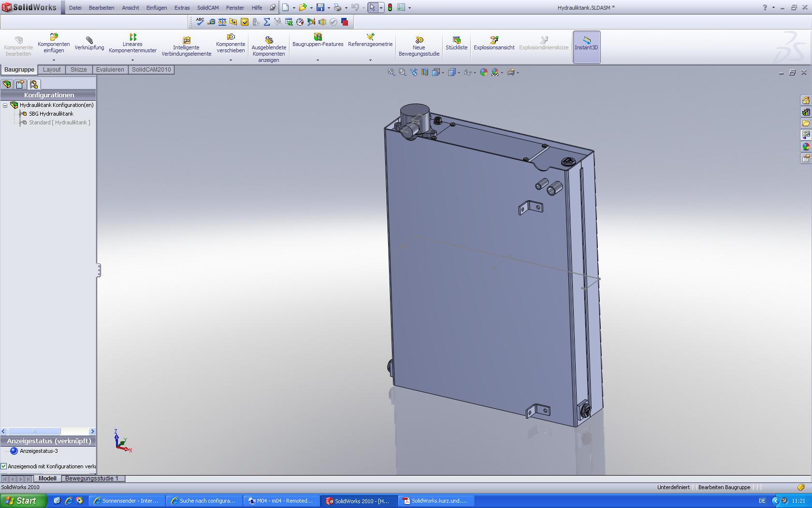Open the FeatureManager design tree tab icon
Viewport: 812px width, 508px height.
click(x=7, y=84)
